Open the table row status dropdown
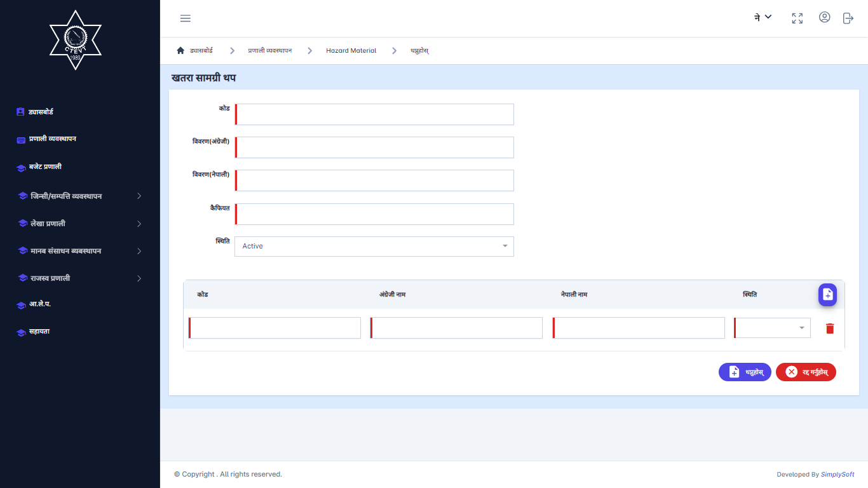 click(x=772, y=328)
